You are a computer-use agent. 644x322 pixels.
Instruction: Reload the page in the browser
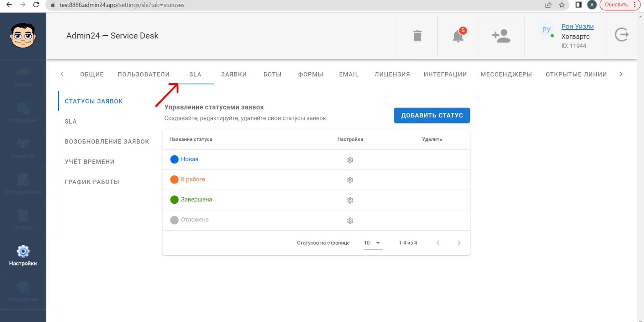coord(36,5)
